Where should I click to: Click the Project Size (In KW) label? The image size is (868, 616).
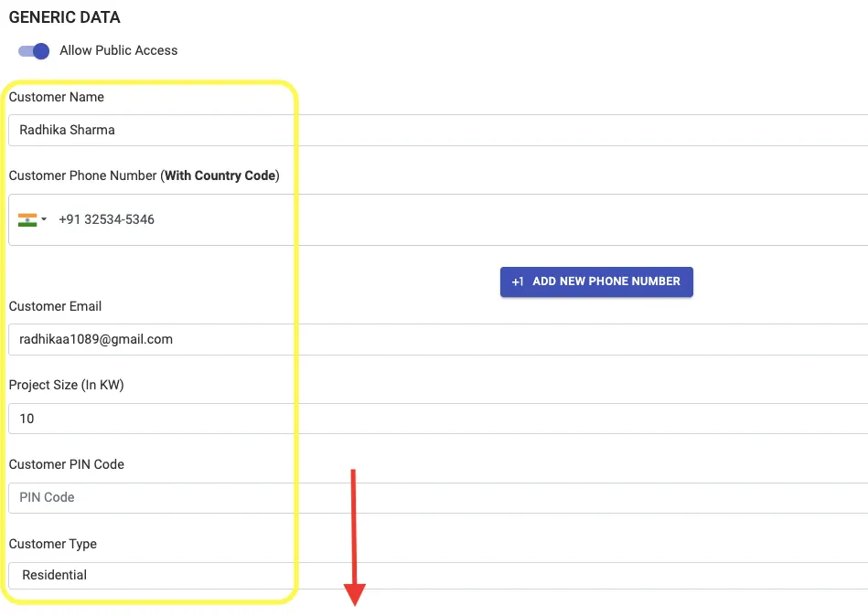click(66, 385)
